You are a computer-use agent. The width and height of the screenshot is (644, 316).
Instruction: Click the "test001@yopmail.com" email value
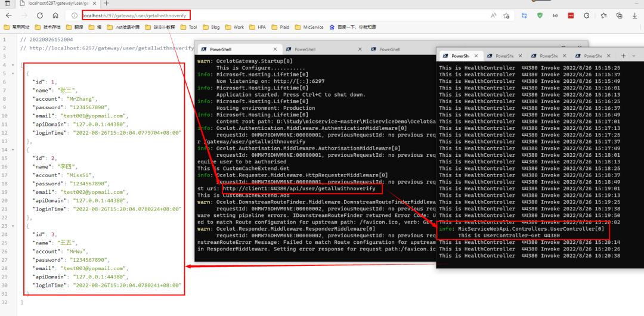94,116
